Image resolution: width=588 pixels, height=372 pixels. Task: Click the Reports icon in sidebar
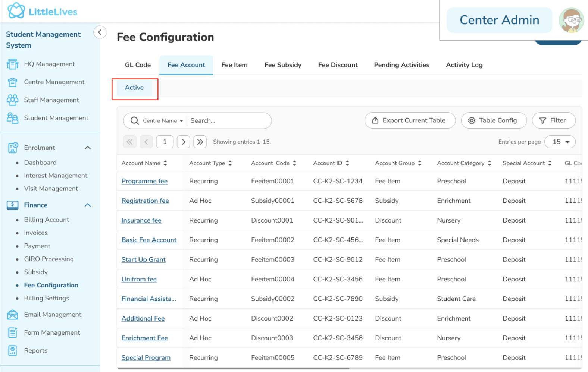coord(12,350)
